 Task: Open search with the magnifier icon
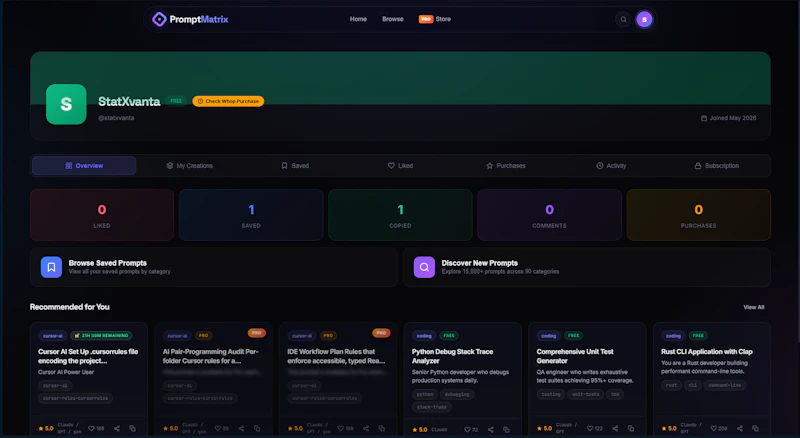tap(623, 19)
